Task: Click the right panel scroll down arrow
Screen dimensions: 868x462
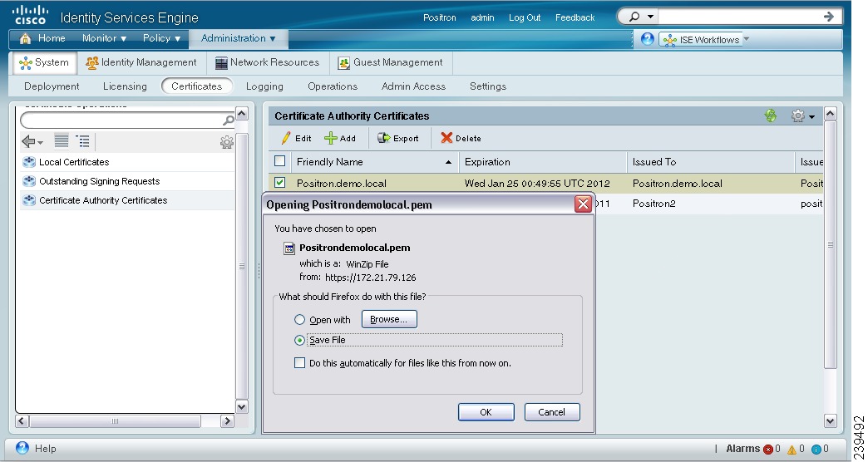Action: [830, 421]
